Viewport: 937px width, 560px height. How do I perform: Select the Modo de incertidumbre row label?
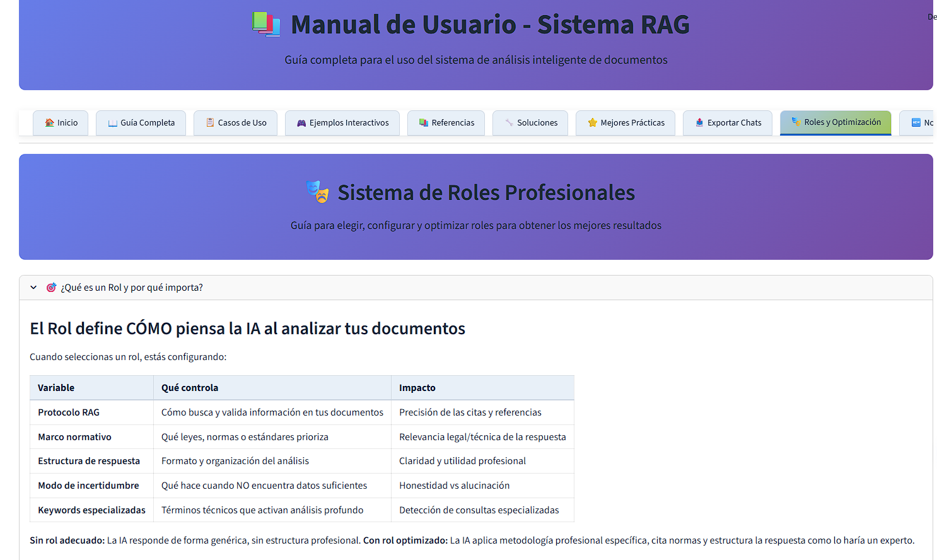[x=88, y=486]
